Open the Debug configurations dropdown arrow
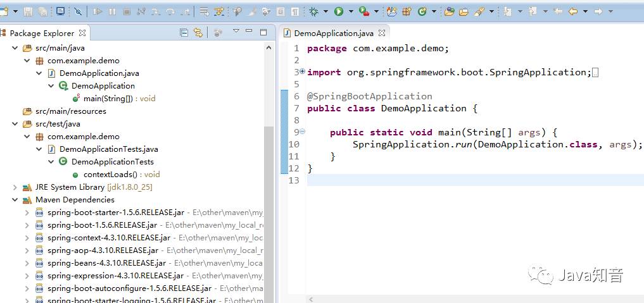This screenshot has width=644, height=303. point(325,12)
